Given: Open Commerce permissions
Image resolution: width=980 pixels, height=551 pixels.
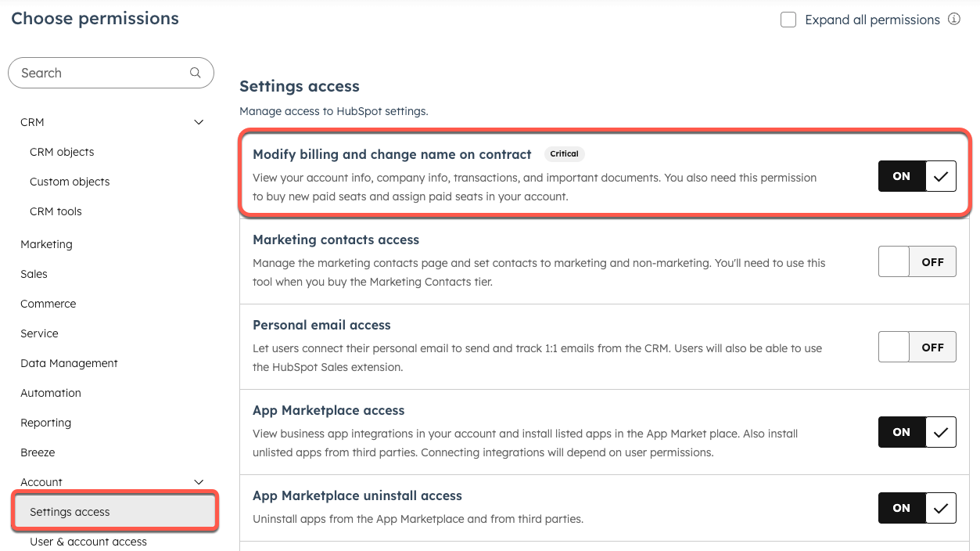Looking at the screenshot, I should click(x=48, y=304).
